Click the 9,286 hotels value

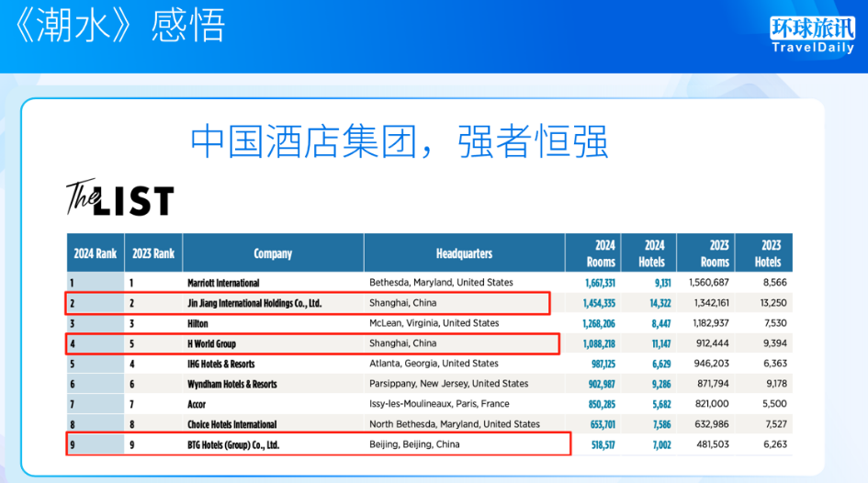pyautogui.click(x=661, y=384)
